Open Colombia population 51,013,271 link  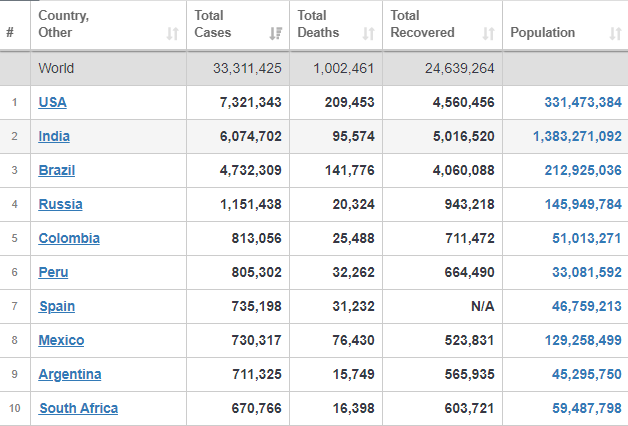(x=587, y=238)
